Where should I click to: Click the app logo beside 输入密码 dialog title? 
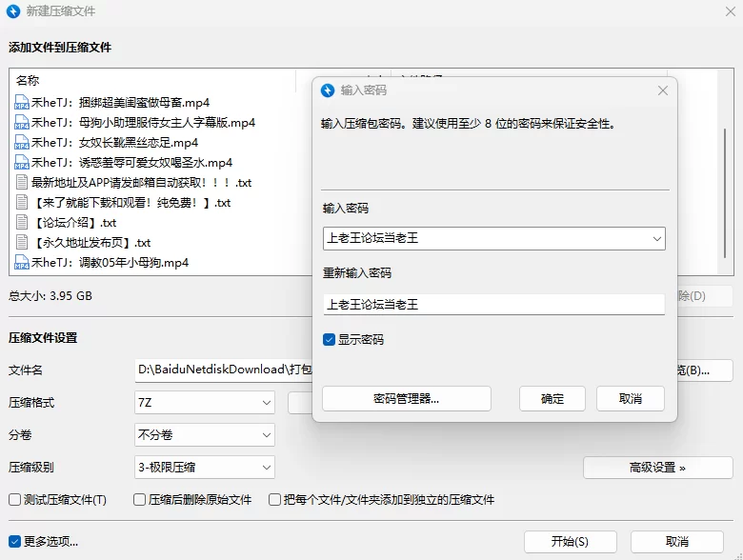coord(328,90)
